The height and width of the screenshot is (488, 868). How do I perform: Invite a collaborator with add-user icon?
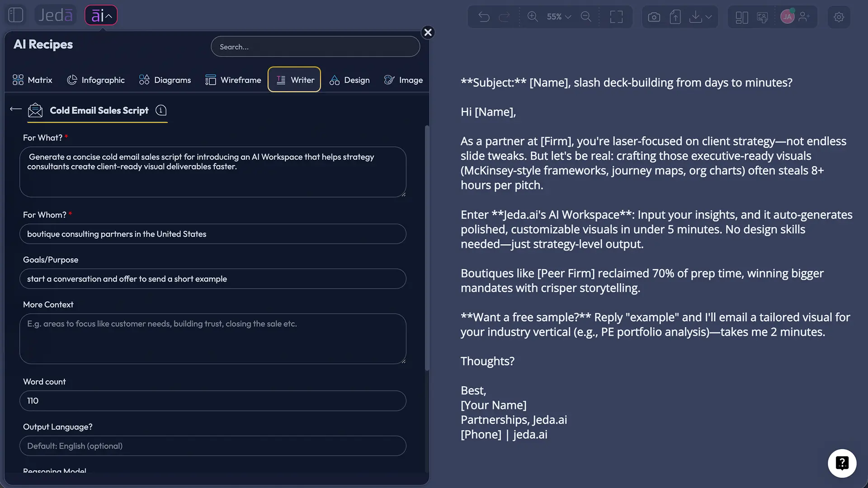pyautogui.click(x=804, y=17)
